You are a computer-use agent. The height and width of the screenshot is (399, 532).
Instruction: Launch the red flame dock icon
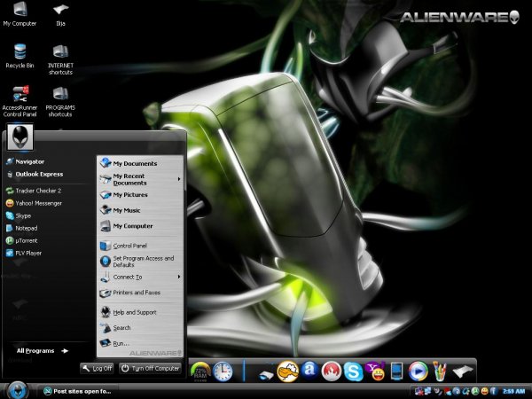[x=332, y=372]
